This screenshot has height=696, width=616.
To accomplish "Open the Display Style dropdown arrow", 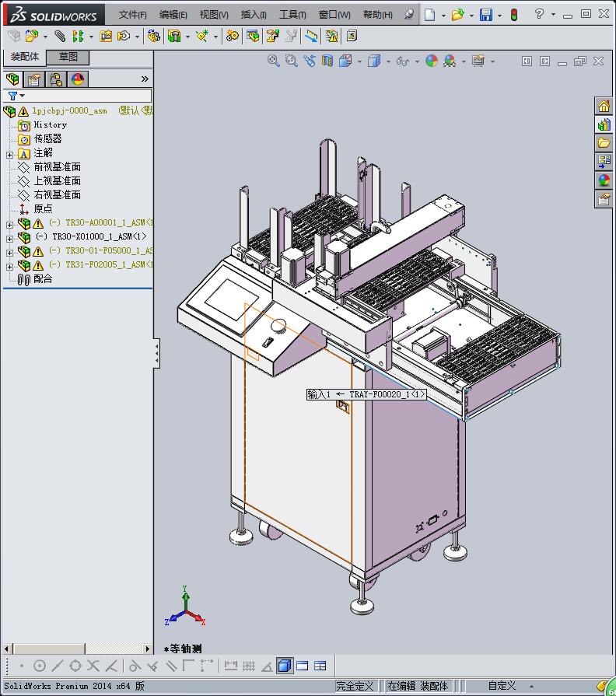I will coord(388,61).
